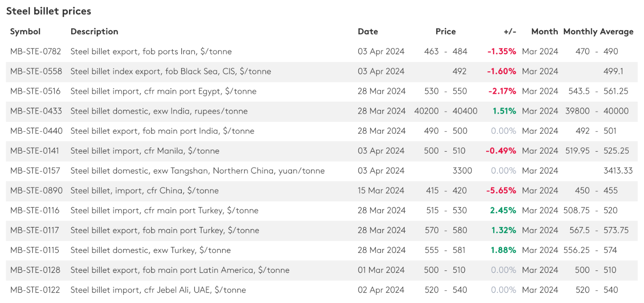The height and width of the screenshot is (303, 644).
Task: Open Steel billet import Egypt description
Action: (163, 91)
